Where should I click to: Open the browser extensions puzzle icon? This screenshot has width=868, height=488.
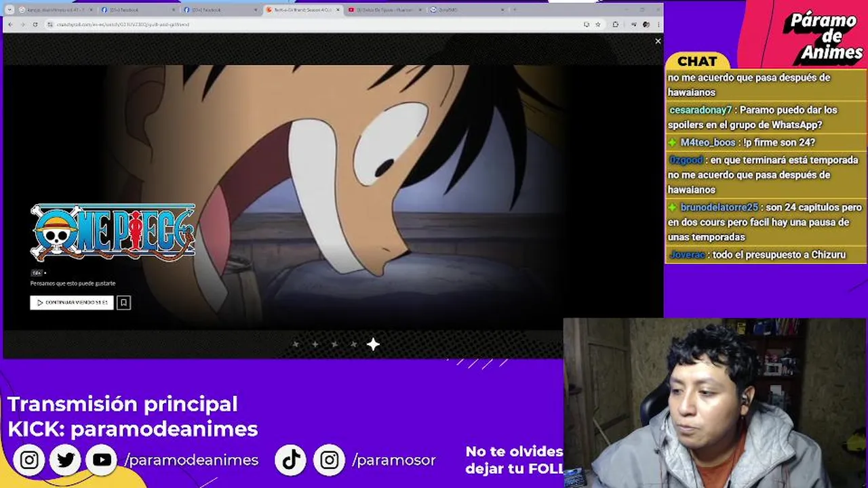[615, 24]
